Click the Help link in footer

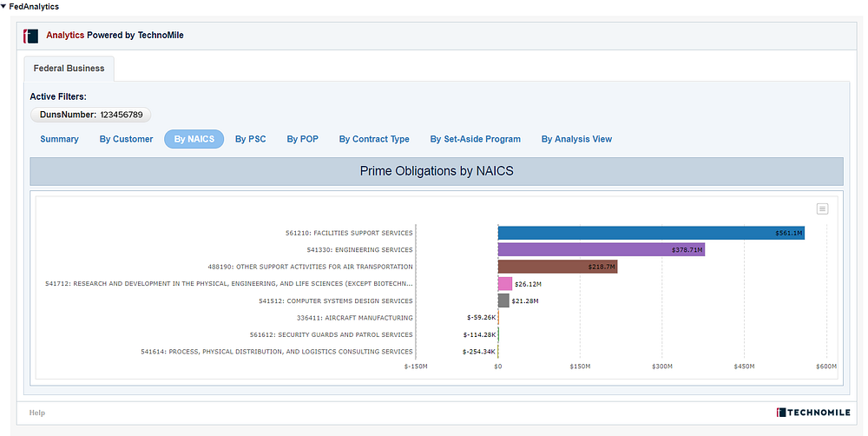click(x=37, y=413)
